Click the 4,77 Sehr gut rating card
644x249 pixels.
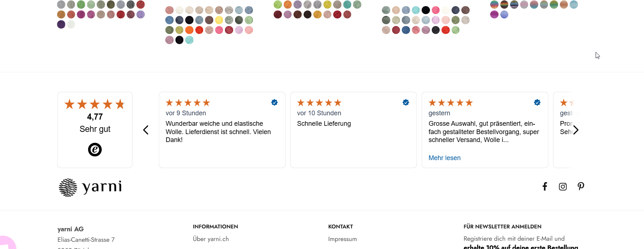click(95, 130)
